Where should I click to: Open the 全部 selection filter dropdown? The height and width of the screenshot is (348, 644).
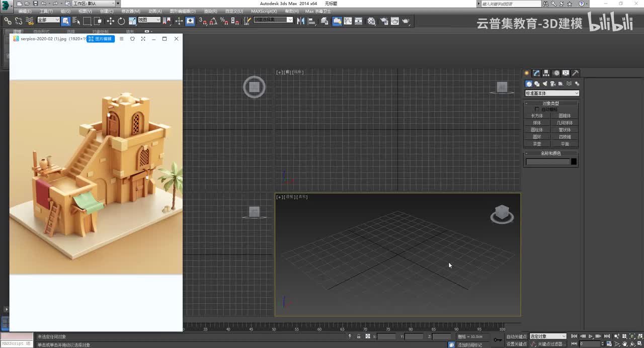(x=48, y=20)
